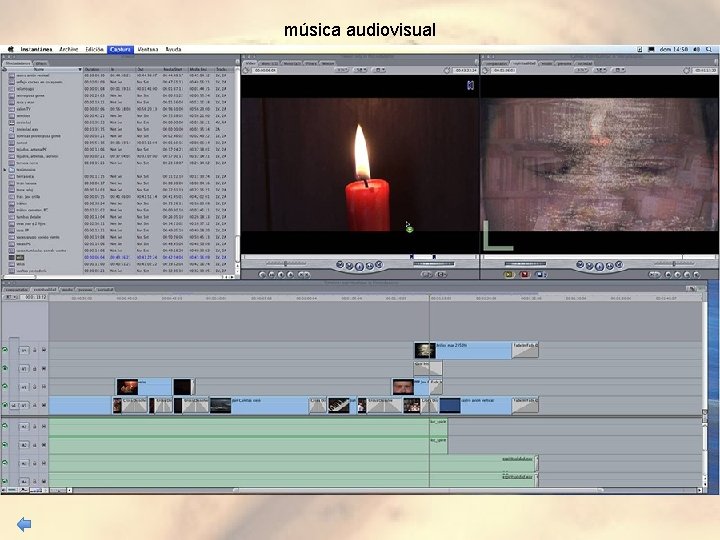Open Canvas view mode dropdown
The width and height of the screenshot is (720, 540).
(x=600, y=70)
